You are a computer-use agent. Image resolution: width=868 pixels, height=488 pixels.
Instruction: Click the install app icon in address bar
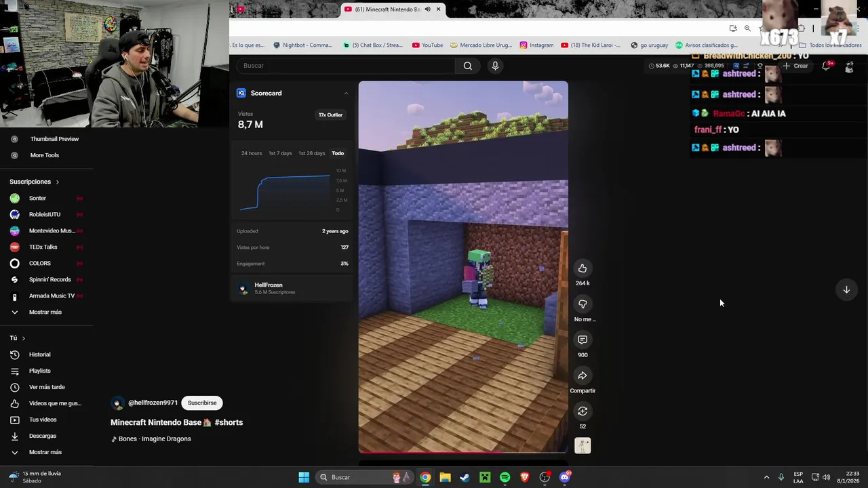[733, 28]
